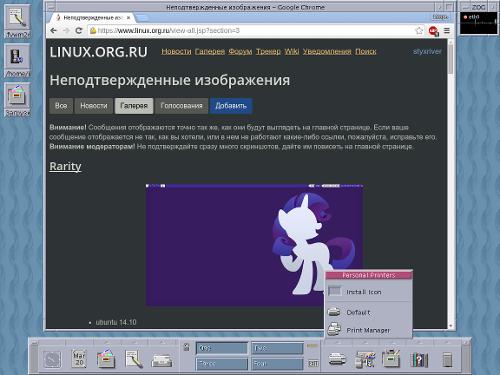Open Style Manager icon on panel

click(x=365, y=359)
